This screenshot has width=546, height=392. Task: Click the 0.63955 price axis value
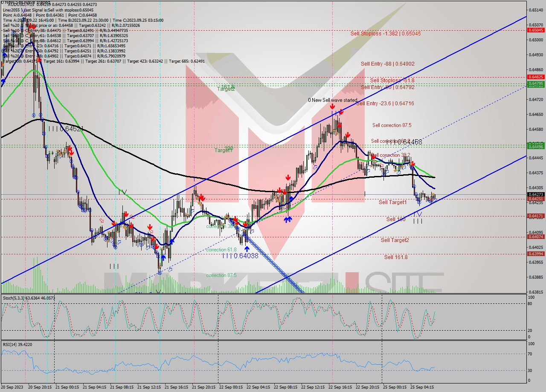coord(535,262)
